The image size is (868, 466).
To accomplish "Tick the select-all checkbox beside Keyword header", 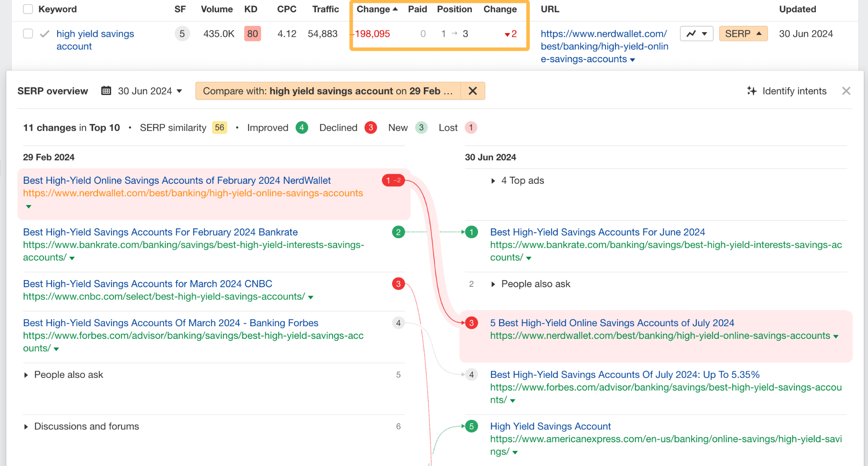I will (28, 9).
